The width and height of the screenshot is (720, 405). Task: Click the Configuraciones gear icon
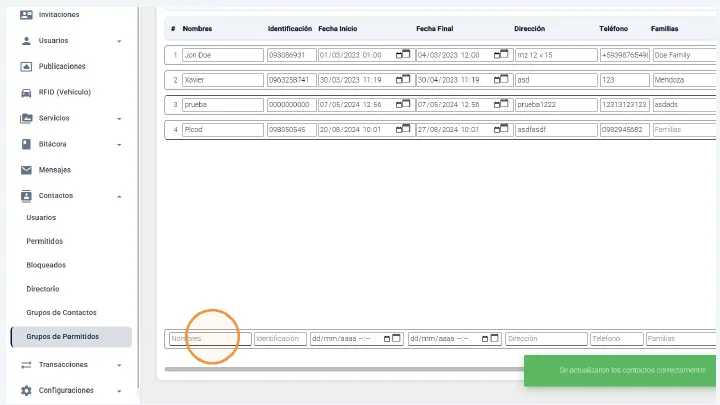tap(26, 390)
